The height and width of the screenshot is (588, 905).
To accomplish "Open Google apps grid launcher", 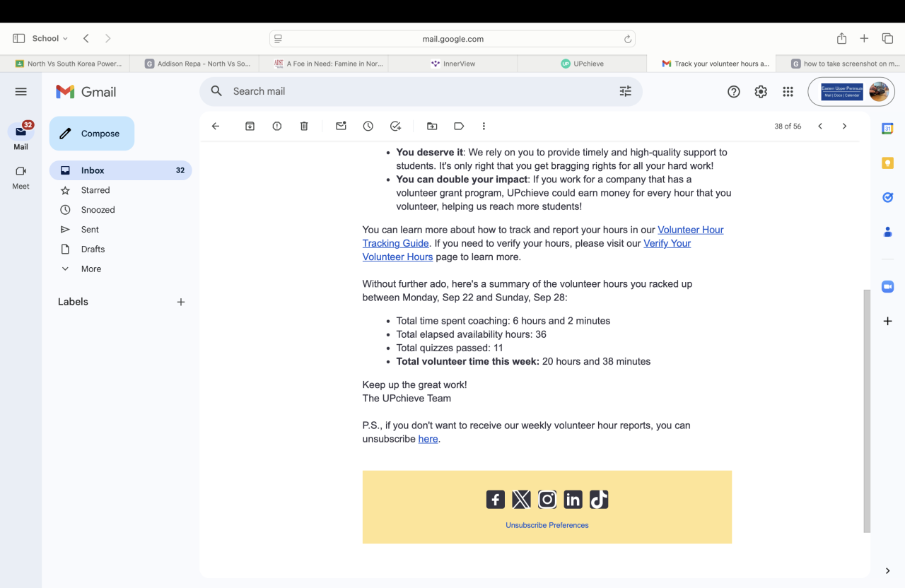I will [788, 92].
